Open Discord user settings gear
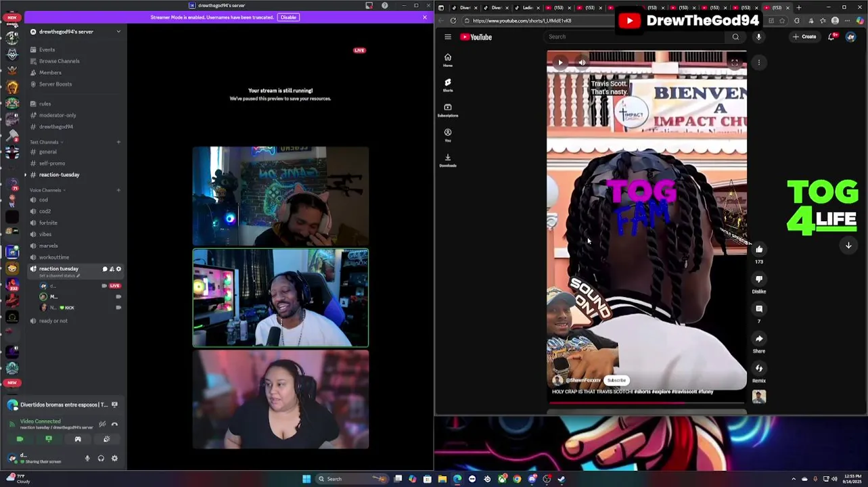Viewport: 868px width, 487px height. tap(114, 459)
